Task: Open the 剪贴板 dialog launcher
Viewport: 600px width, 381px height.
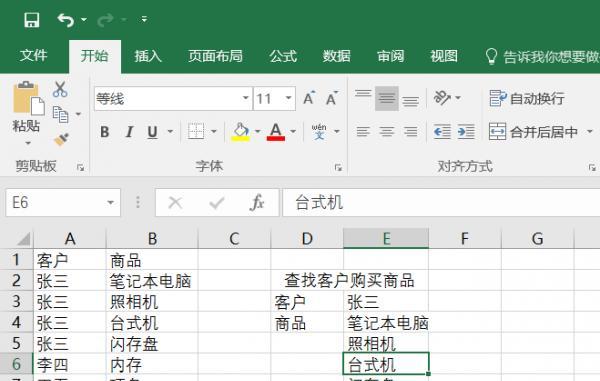Action: click(80, 167)
